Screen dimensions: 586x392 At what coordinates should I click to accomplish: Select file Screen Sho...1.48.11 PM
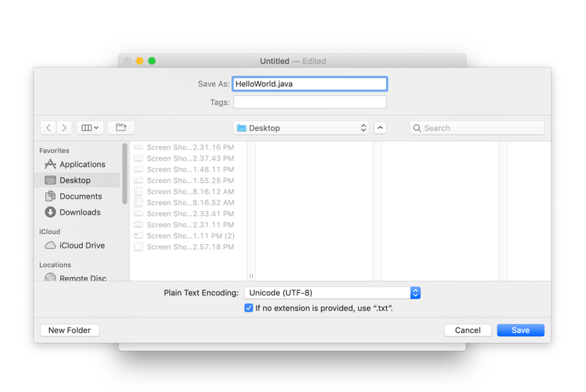188,169
